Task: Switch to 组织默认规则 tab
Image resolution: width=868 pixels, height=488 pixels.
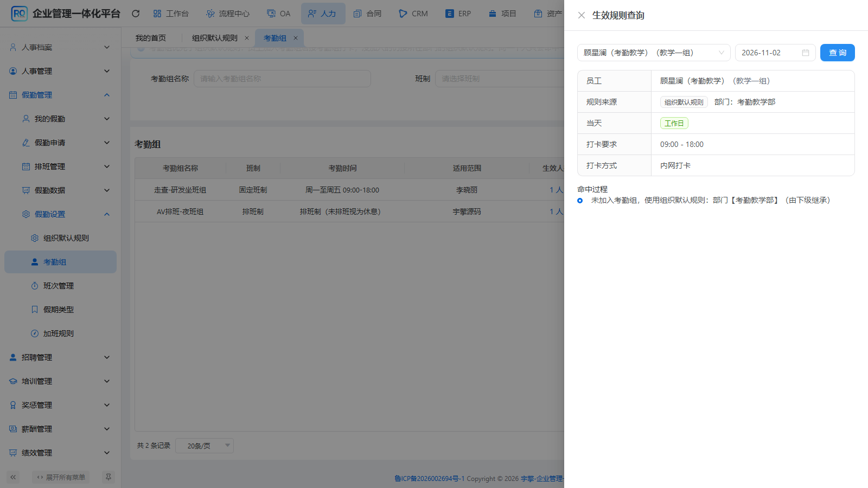Action: click(x=215, y=38)
